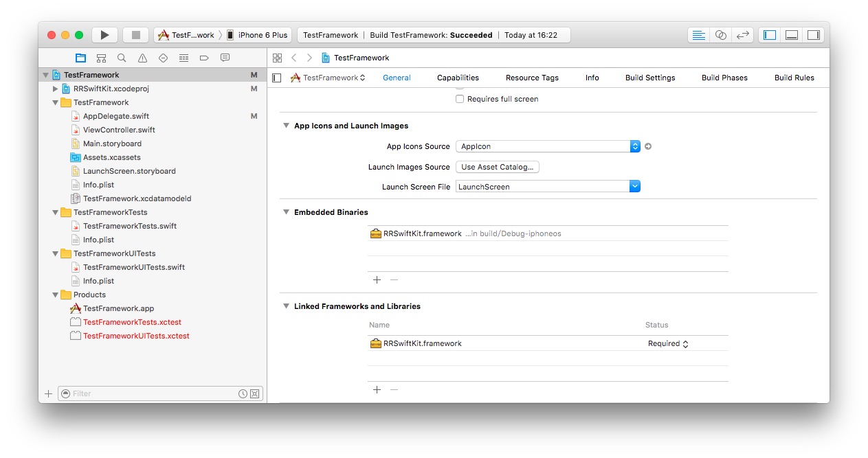
Task: Toggle the projects and targets list
Action: pyautogui.click(x=277, y=78)
